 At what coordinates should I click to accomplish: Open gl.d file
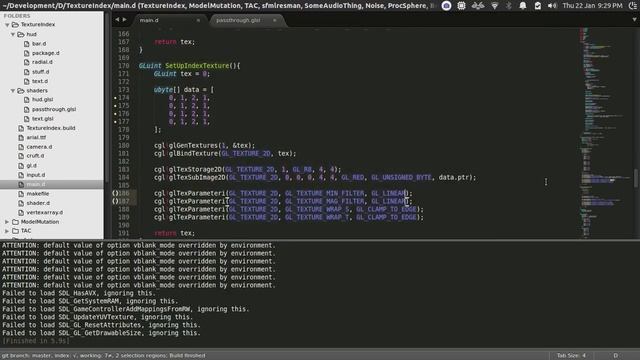click(x=31, y=166)
